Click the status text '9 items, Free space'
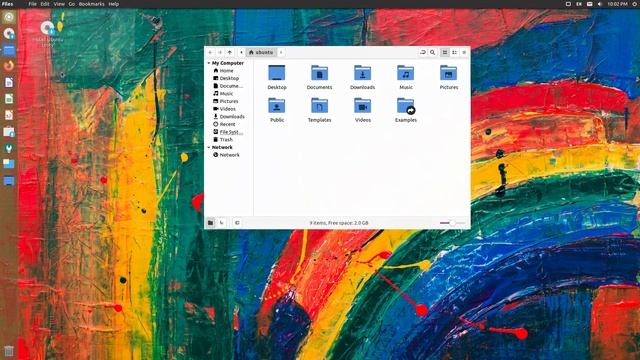640x360 pixels. [x=339, y=223]
